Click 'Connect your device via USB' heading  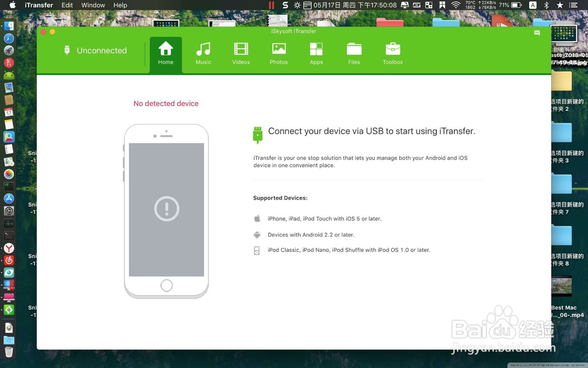[x=372, y=131]
